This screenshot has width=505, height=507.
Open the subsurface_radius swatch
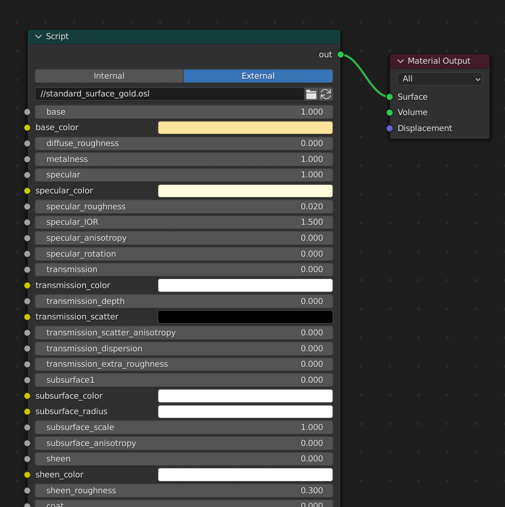[245, 412]
